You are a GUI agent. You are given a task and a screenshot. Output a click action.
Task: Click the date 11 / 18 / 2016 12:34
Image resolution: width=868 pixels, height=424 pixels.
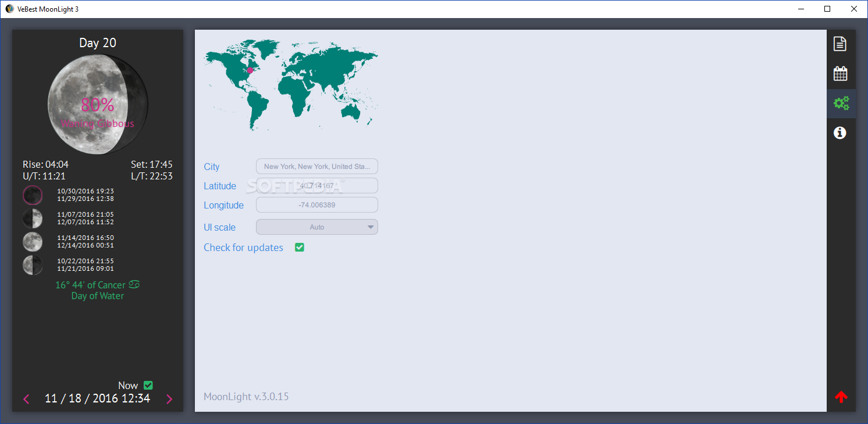tap(98, 398)
